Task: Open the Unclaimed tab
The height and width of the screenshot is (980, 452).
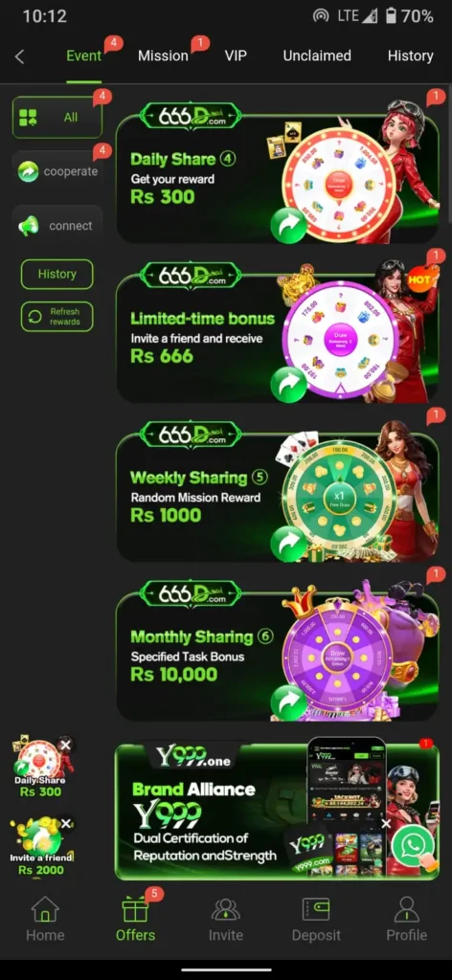Action: click(x=317, y=56)
